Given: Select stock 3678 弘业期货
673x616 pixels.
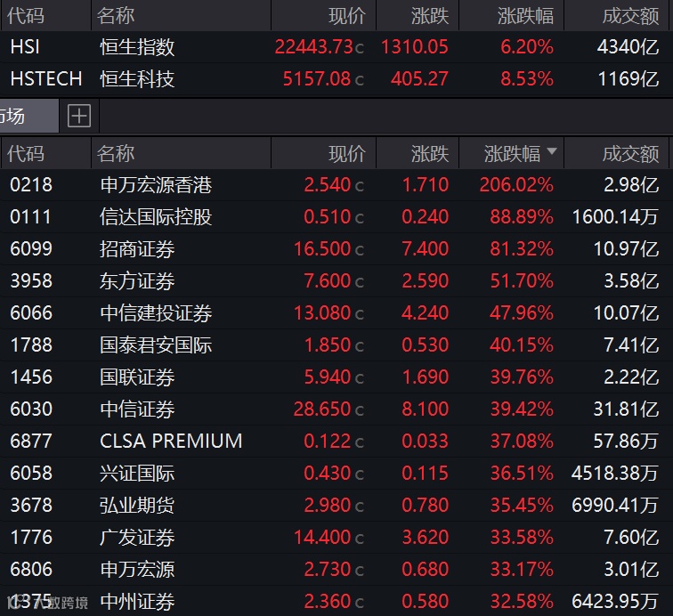Looking at the screenshot, I should coord(336,506).
